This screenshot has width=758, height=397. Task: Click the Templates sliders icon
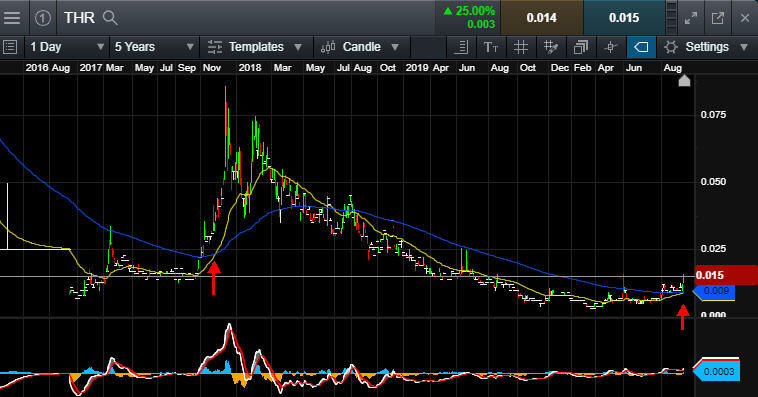(x=215, y=47)
